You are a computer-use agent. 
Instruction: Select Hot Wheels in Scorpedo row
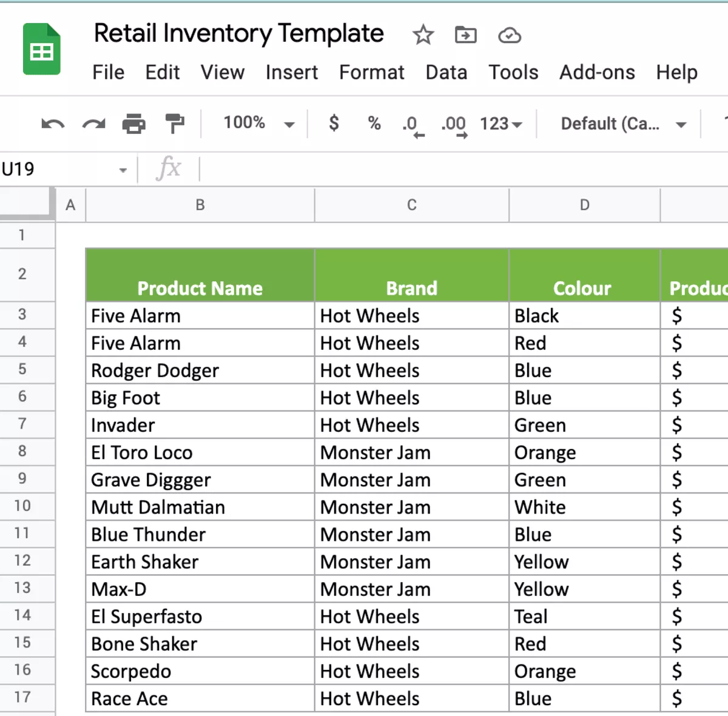tap(412, 671)
